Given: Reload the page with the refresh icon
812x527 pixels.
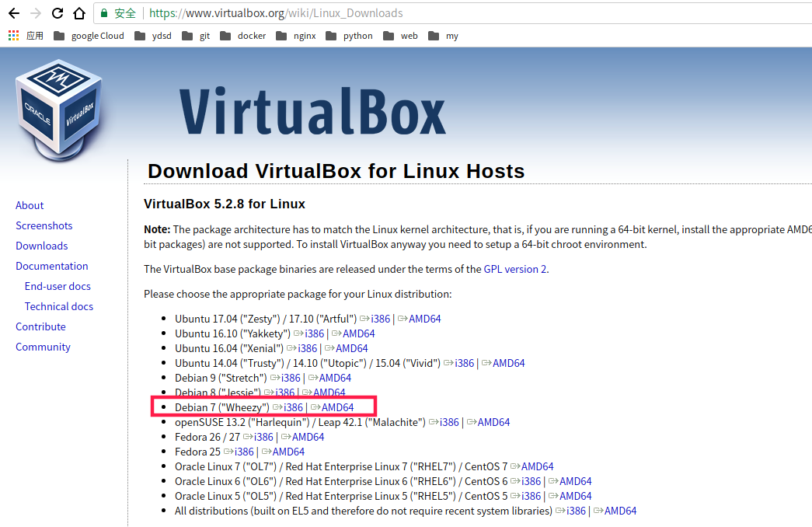Looking at the screenshot, I should [x=58, y=13].
